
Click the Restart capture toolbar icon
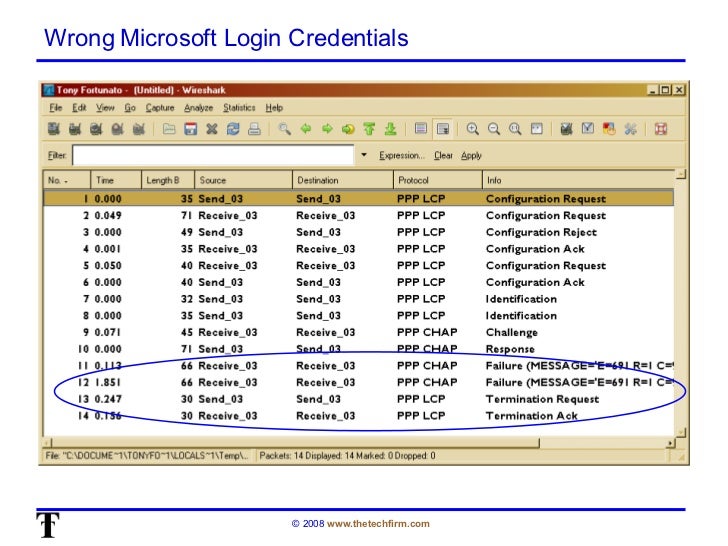[x=139, y=129]
